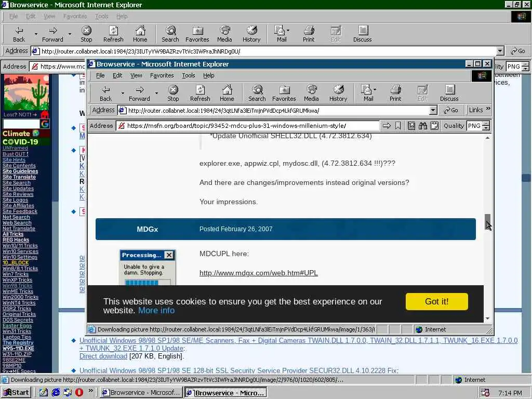Screen dimensions: 532x399
Task: Click Go button in front Browservice address bar
Action: coord(451,110)
